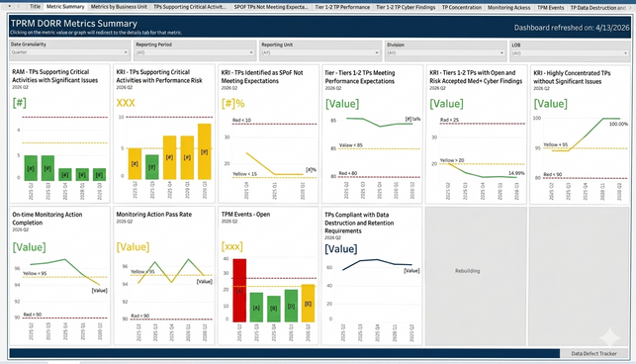Image resolution: width=636 pixels, height=364 pixels.
Task: Click [Value] under Open and Risk Accepted Cyber Findings
Action: 446,104
